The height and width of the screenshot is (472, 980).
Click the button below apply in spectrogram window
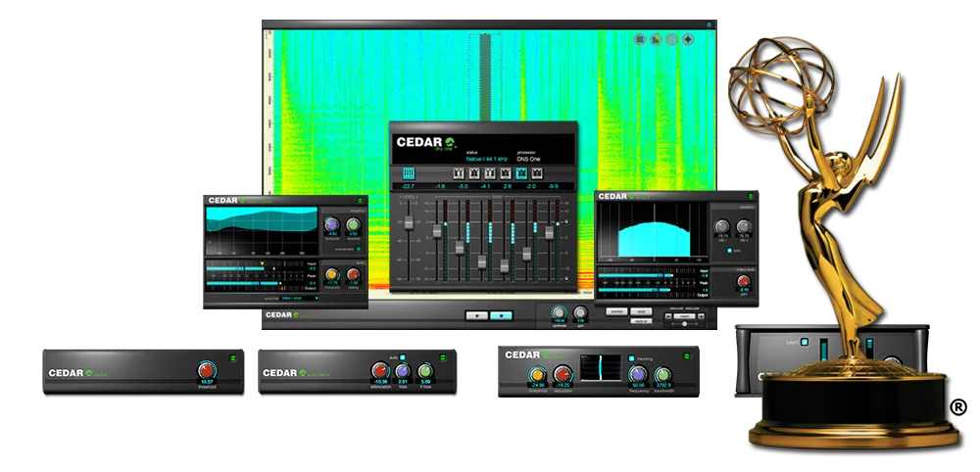641,321
